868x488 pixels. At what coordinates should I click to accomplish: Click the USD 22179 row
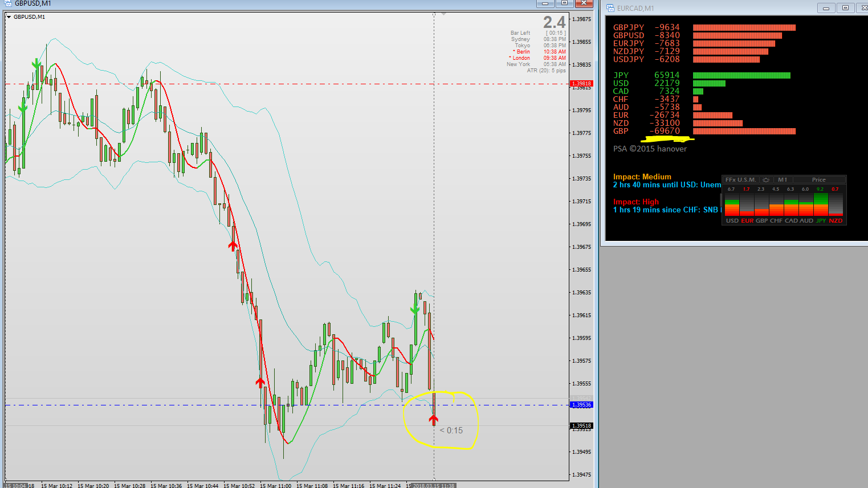point(669,83)
